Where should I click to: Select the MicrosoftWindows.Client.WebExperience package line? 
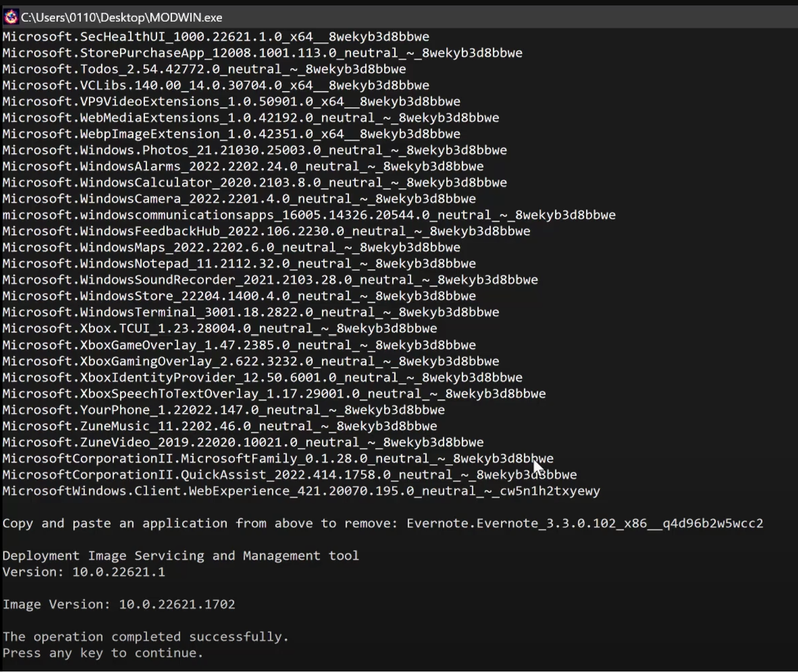[x=301, y=491]
